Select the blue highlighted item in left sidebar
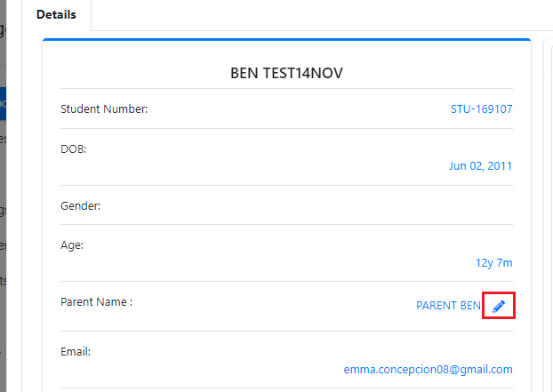 4,104
